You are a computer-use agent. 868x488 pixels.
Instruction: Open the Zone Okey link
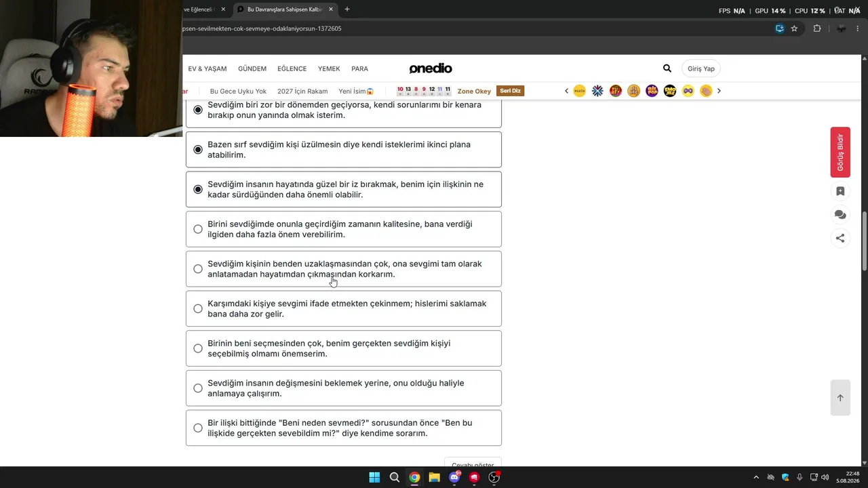[474, 91]
